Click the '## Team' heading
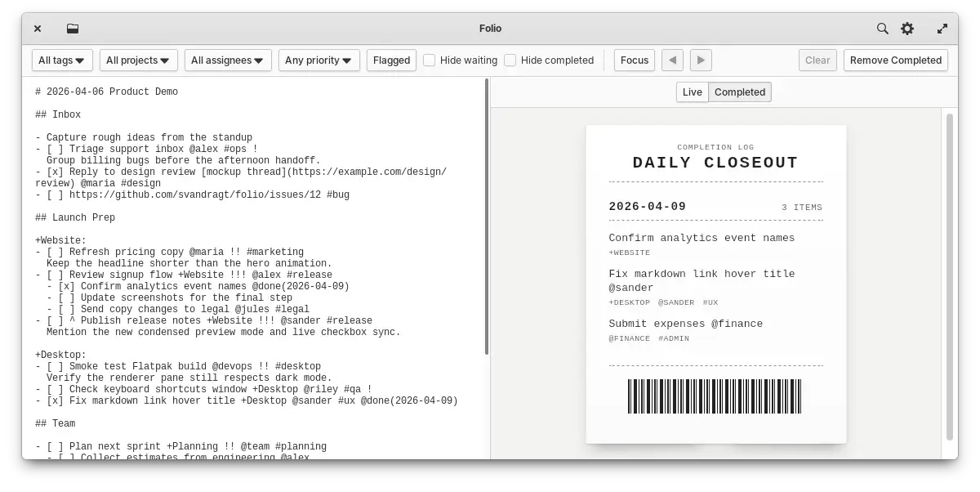The height and width of the screenshot is (492, 980). point(56,423)
